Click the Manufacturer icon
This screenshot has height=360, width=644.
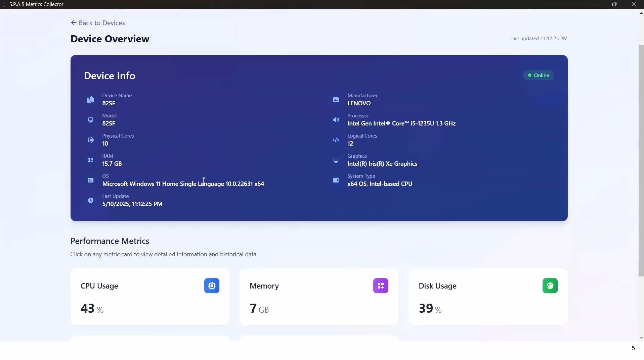(x=336, y=100)
